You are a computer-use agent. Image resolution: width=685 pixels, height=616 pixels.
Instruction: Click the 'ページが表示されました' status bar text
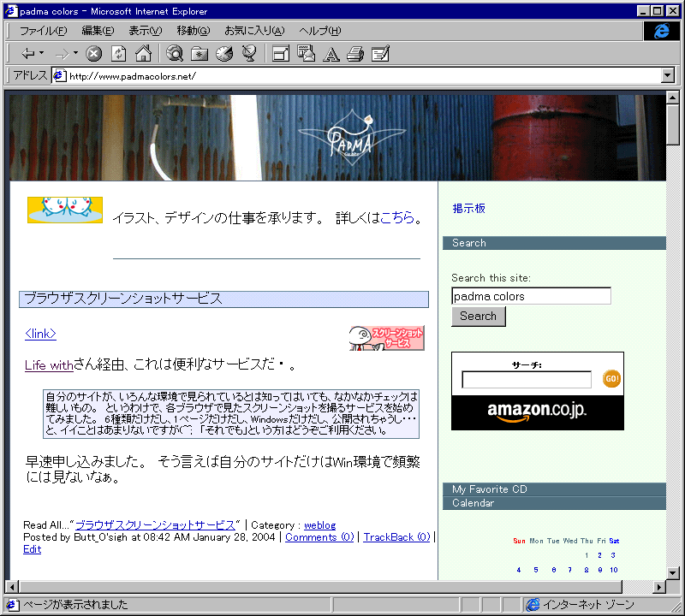coord(75,605)
